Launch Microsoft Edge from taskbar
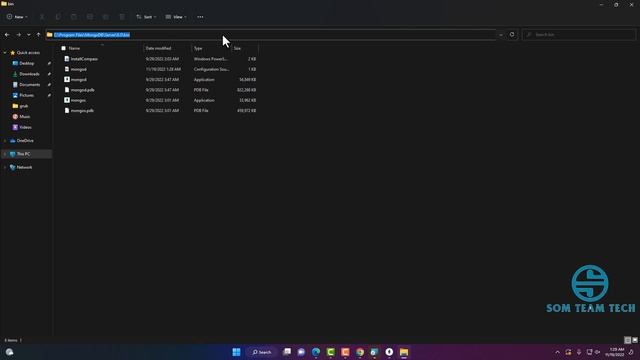 point(316,352)
